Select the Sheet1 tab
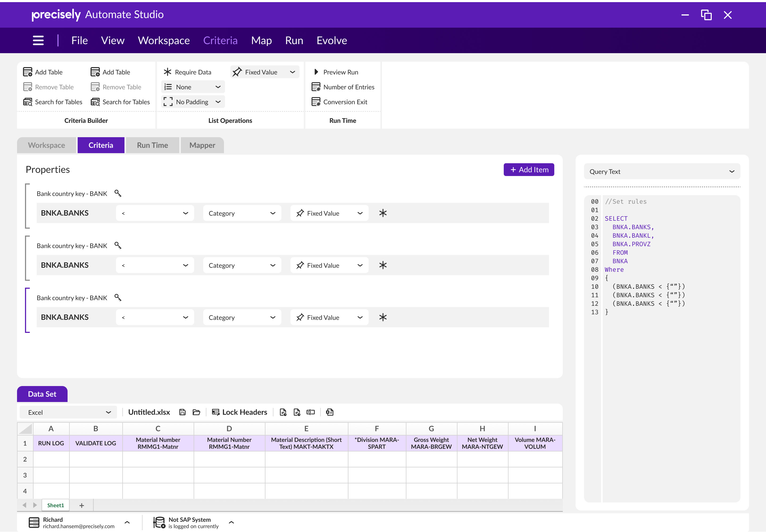Screen dimensions: 766x532 point(55,505)
